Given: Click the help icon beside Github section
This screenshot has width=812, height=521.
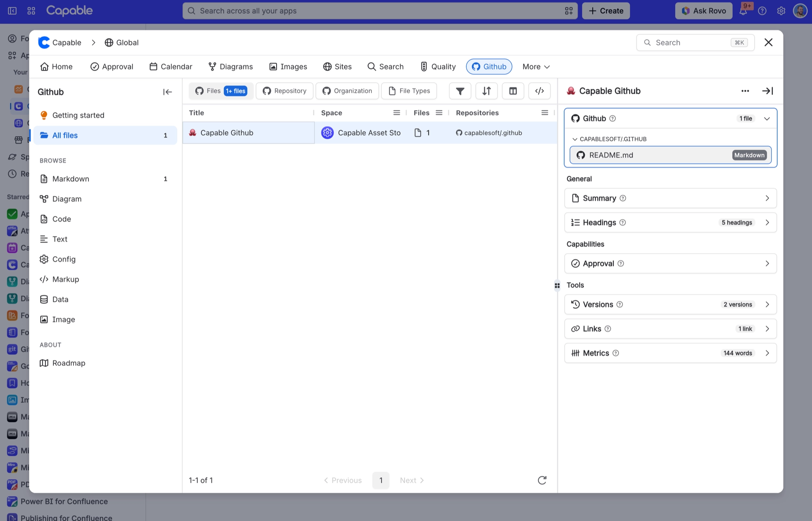Looking at the screenshot, I should click(613, 118).
